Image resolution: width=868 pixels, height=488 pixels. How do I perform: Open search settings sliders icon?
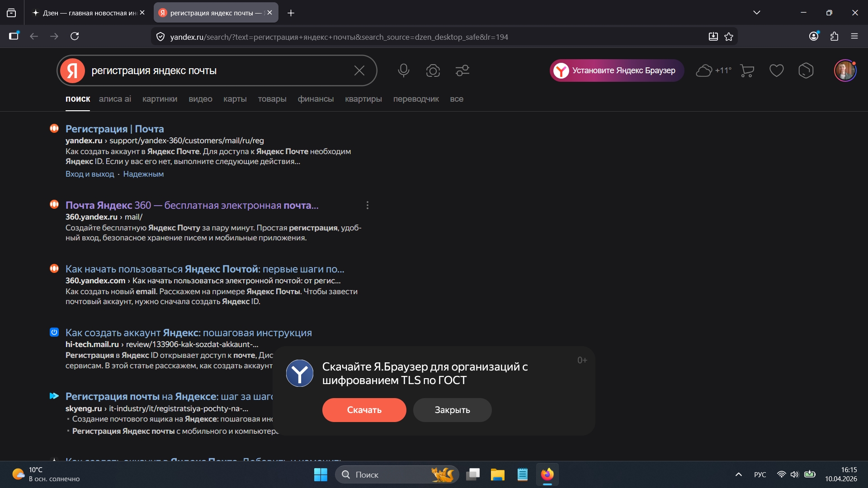point(462,70)
